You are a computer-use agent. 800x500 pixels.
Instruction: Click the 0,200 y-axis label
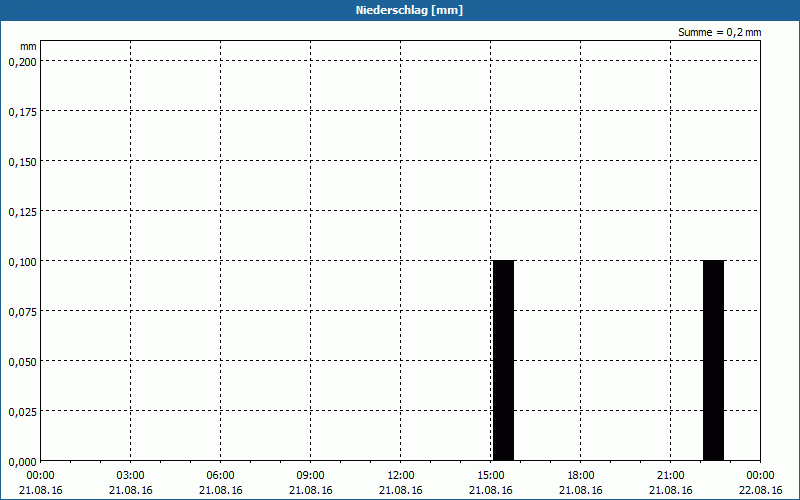point(22,61)
